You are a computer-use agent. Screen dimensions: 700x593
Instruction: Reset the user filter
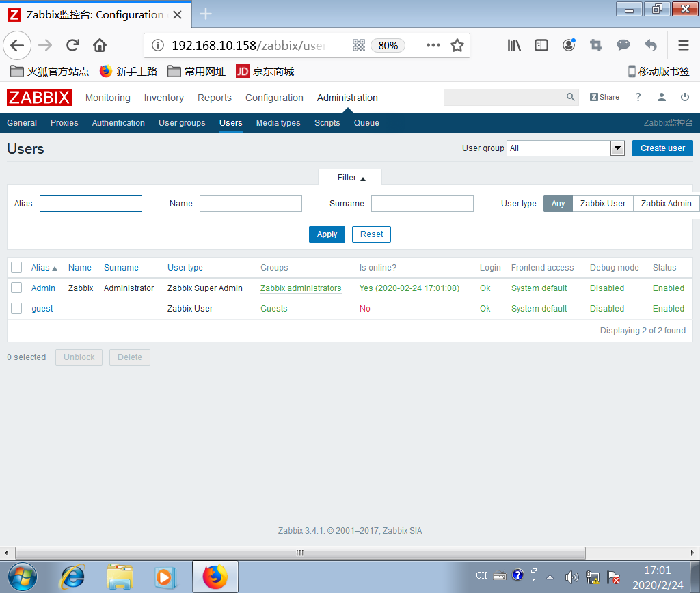(371, 234)
